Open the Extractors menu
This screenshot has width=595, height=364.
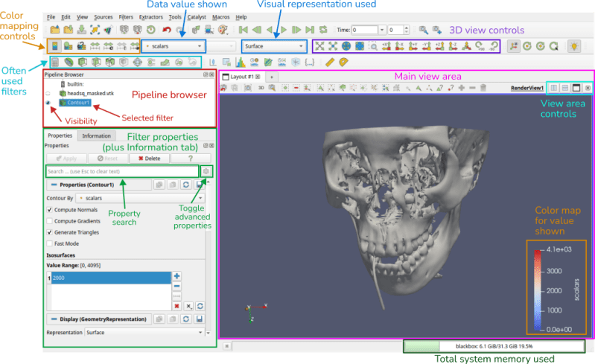pyautogui.click(x=150, y=17)
